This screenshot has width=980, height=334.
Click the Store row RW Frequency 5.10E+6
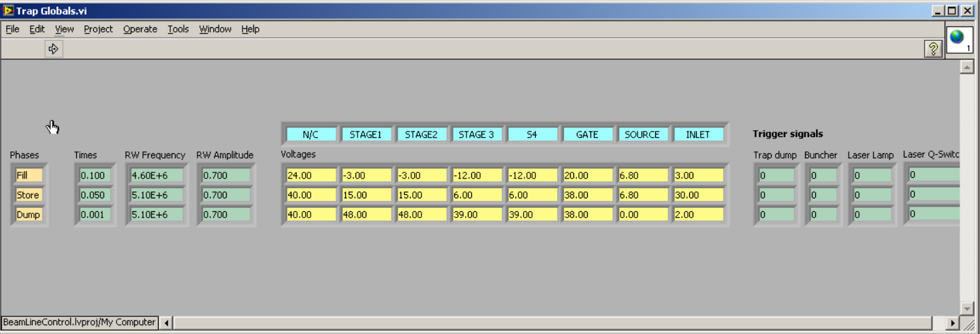pos(157,195)
